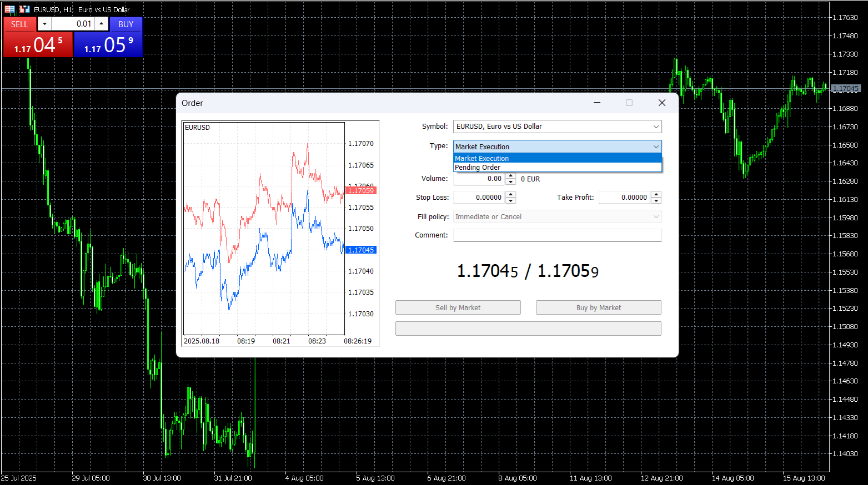868x485 pixels.
Task: Click the 1.17045 sell price tile
Action: point(38,44)
